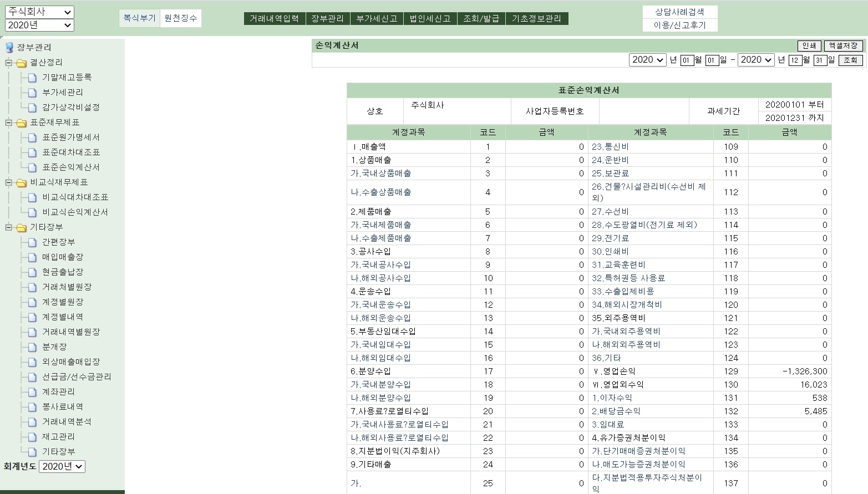The height and width of the screenshot is (494, 868).
Task: Collapse the 표준재무제표 tree node
Action: click(x=8, y=123)
